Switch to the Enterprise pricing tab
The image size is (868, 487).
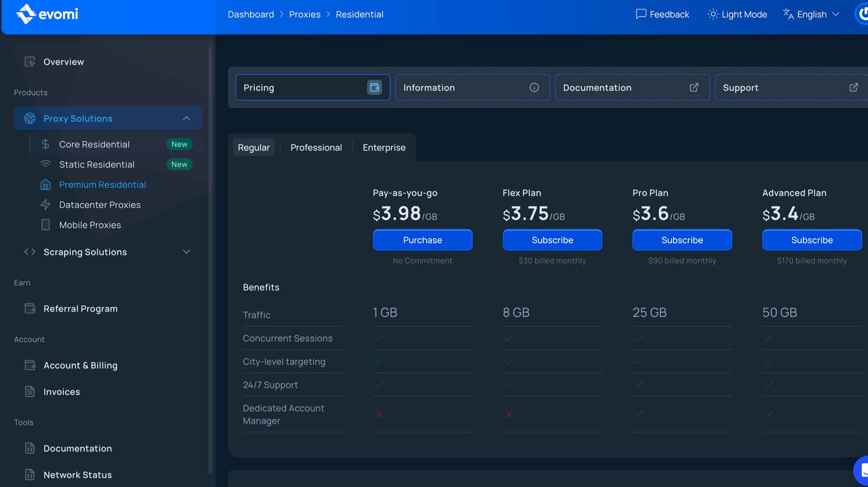click(x=384, y=148)
